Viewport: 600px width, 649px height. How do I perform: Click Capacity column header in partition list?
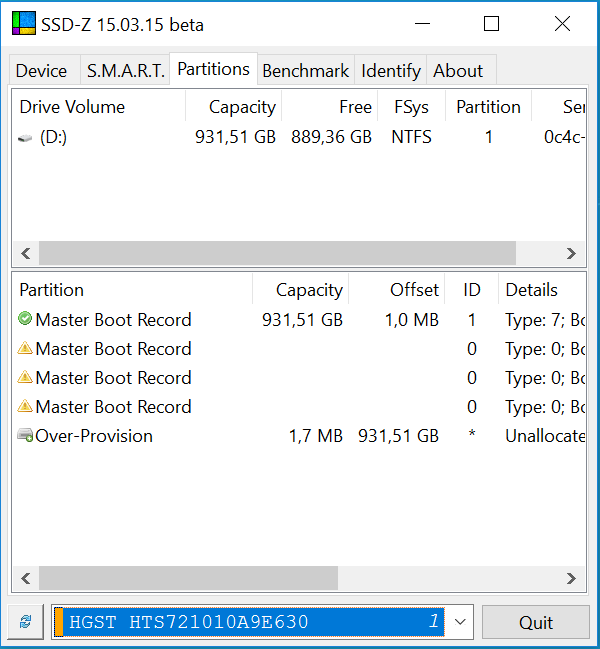[301, 290]
